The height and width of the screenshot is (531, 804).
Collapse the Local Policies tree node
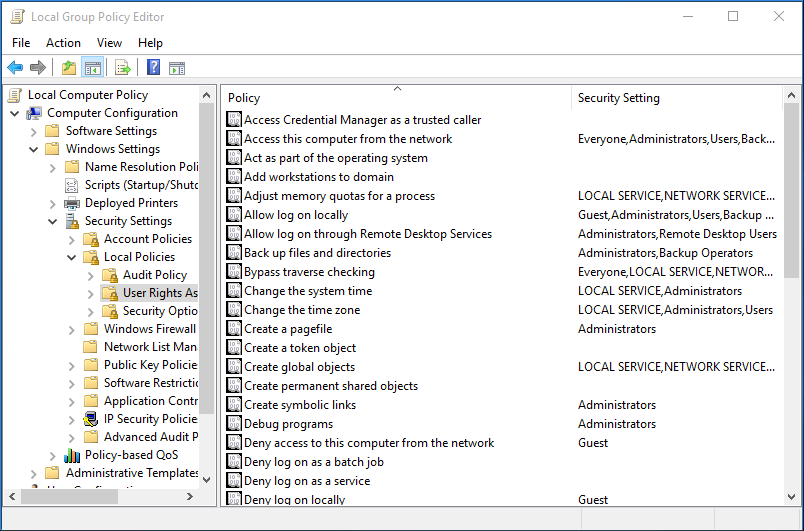72,257
